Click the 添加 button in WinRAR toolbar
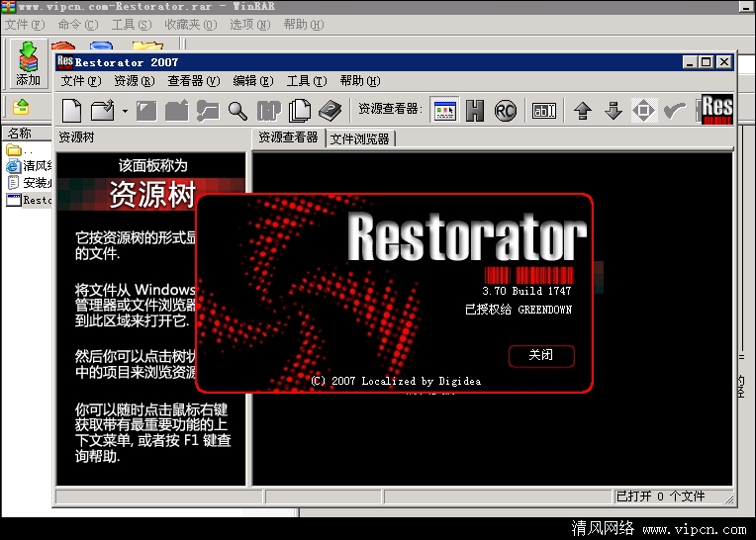This screenshot has width=756, height=540. click(28, 64)
